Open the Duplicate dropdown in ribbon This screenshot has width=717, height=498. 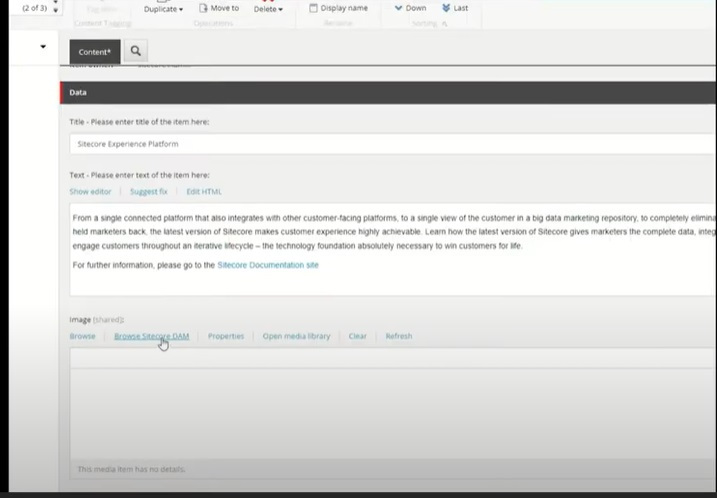[163, 9]
